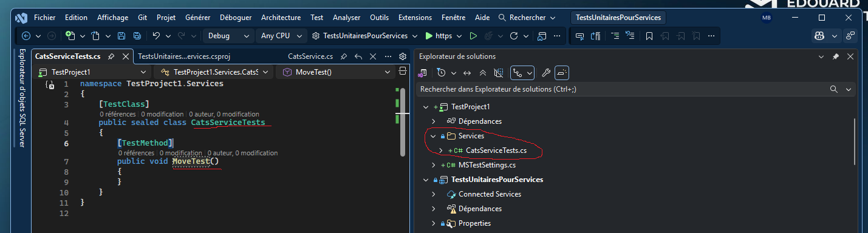Toggle the bookmark icon in toolbar
This screenshot has width=868, height=233.
pyautogui.click(x=649, y=36)
